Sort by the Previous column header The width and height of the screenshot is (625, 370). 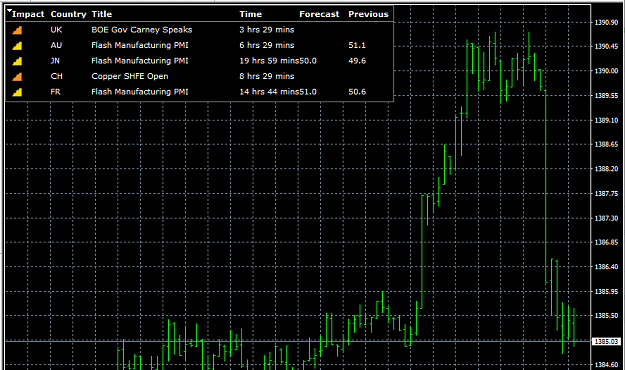click(x=368, y=14)
